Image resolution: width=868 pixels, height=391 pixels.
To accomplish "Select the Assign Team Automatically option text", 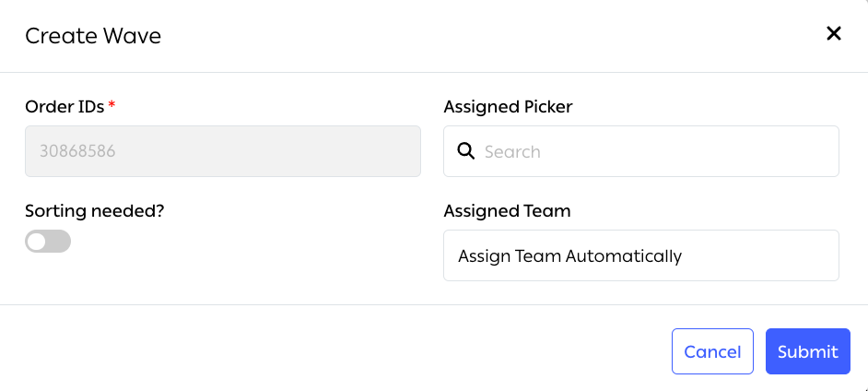I will [569, 255].
